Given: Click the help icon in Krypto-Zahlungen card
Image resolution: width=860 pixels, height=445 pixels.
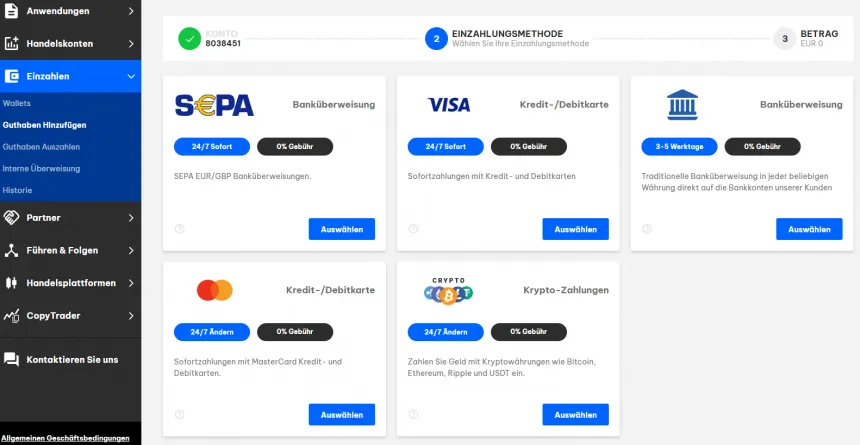Looking at the screenshot, I should coord(413,414).
